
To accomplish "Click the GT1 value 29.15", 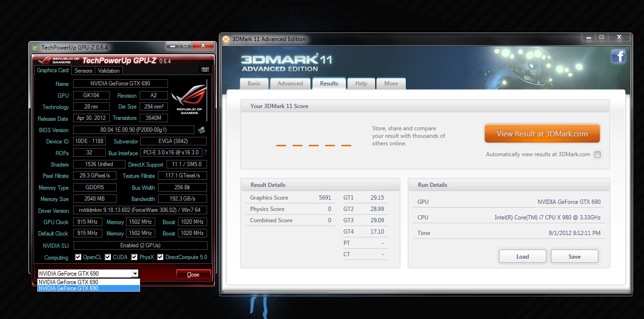I will pos(377,198).
